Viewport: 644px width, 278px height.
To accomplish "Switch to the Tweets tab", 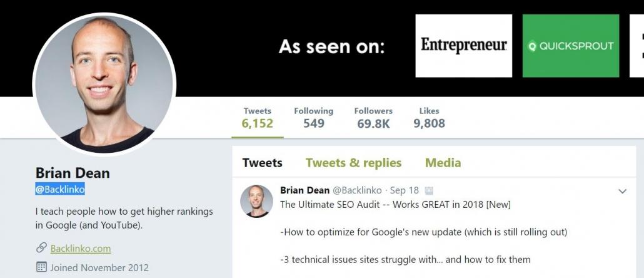I will point(262,163).
